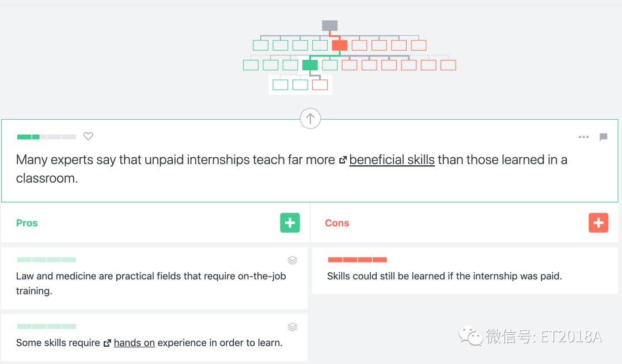
Task: Select the gray root node in tree
Action: pyautogui.click(x=329, y=26)
